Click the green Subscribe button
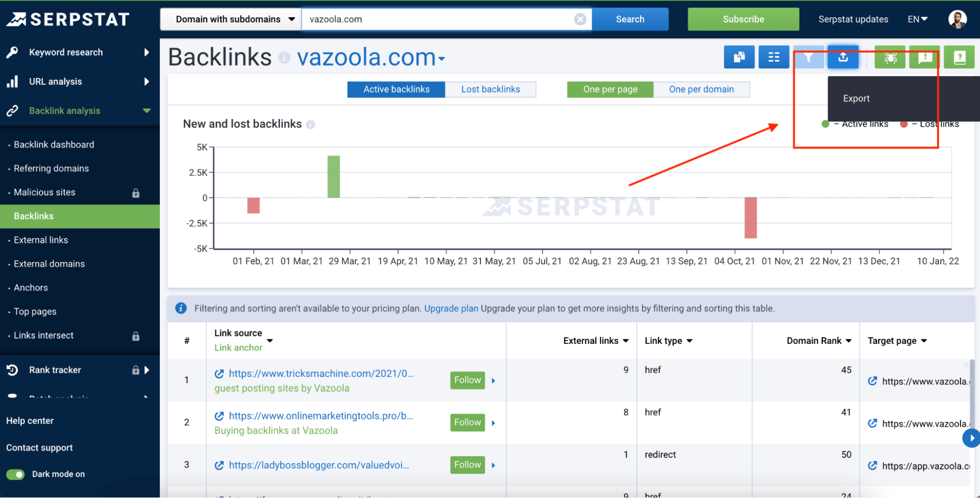Screen dimensions: 980x498 [x=743, y=19]
